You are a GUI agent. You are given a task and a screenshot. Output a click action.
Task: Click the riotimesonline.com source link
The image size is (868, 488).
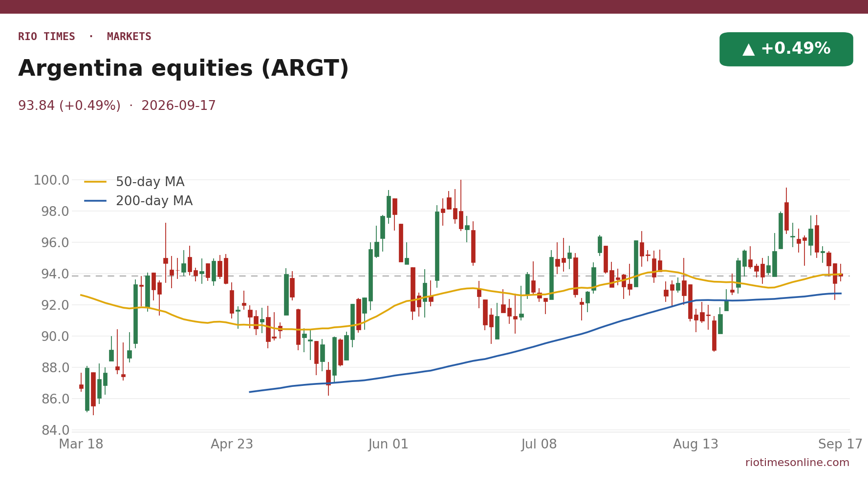(797, 463)
